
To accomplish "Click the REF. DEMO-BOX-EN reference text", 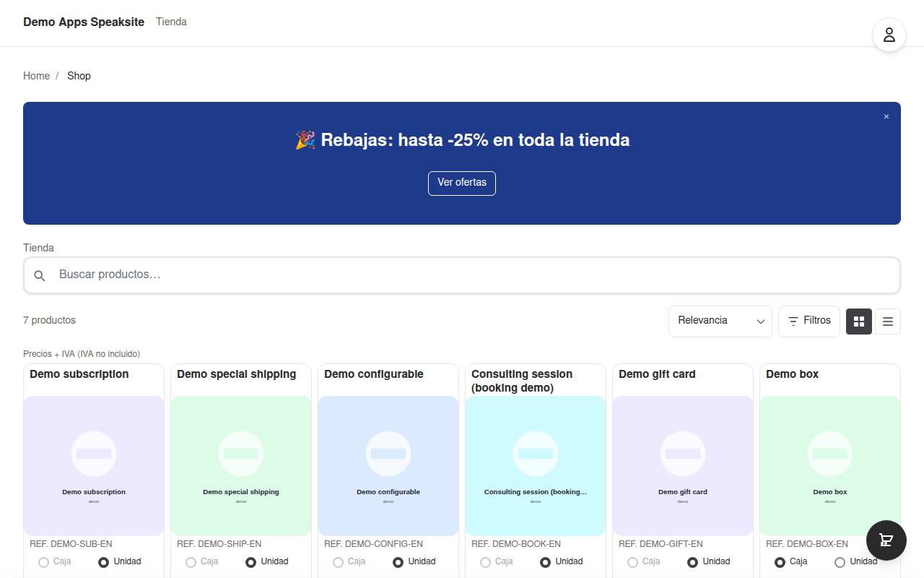I will point(807,544).
